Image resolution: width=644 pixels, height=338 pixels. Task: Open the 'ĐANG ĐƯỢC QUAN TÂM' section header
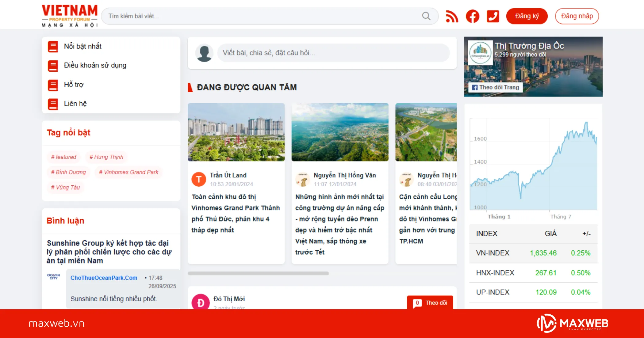[x=247, y=87]
